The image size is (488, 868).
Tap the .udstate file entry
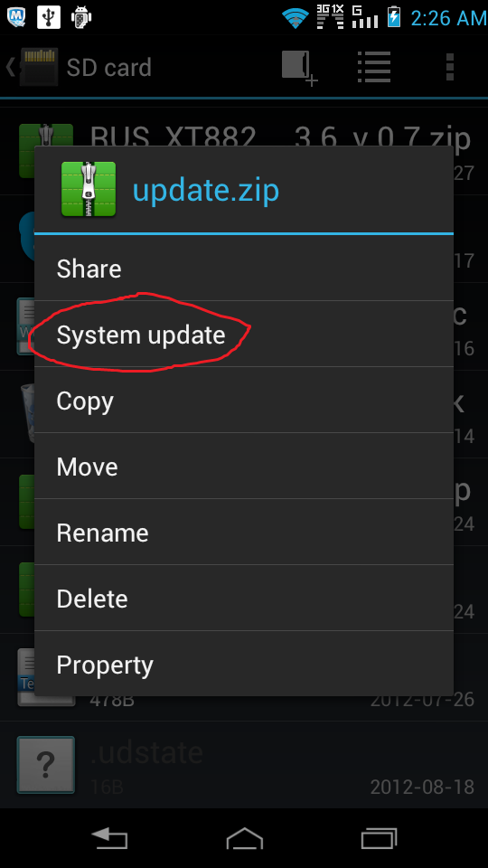(x=244, y=765)
